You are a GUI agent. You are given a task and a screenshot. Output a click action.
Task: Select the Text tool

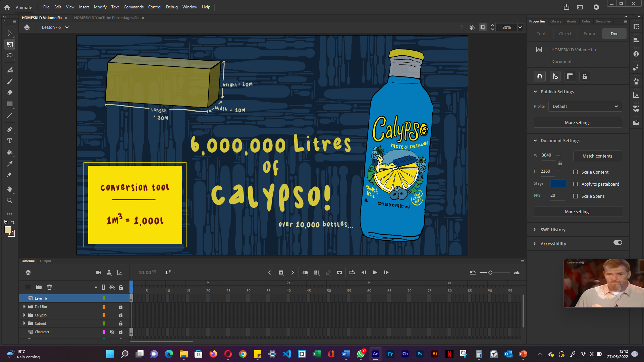coord(10,141)
